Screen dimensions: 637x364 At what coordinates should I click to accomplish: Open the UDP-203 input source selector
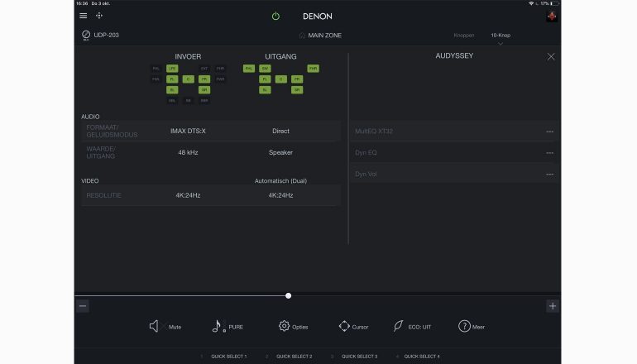pos(101,35)
